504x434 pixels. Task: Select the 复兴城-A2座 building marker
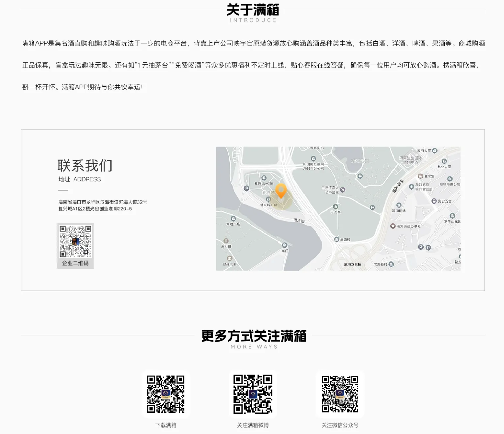pyautogui.click(x=264, y=178)
